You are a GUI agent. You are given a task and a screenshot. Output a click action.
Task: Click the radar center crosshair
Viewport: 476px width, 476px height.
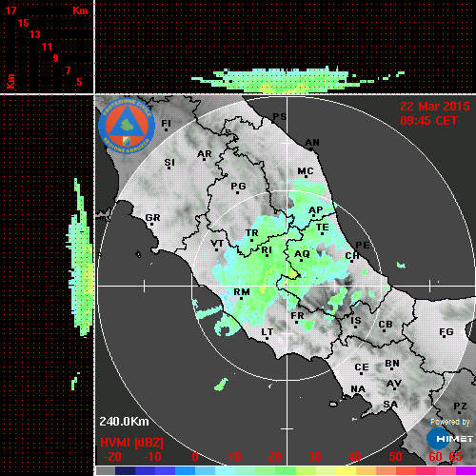pyautogui.click(x=287, y=286)
